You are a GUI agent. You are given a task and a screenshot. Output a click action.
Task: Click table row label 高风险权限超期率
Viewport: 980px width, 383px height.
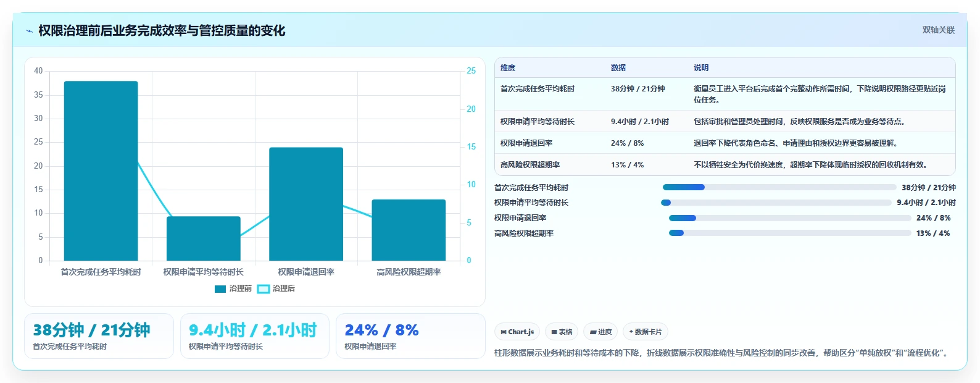[530, 165]
